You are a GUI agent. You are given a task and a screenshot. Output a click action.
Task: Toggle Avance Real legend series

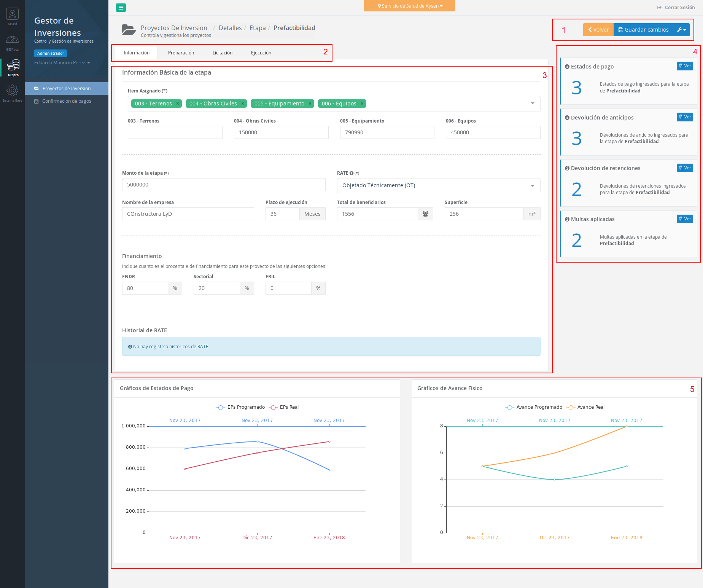[x=585, y=407]
